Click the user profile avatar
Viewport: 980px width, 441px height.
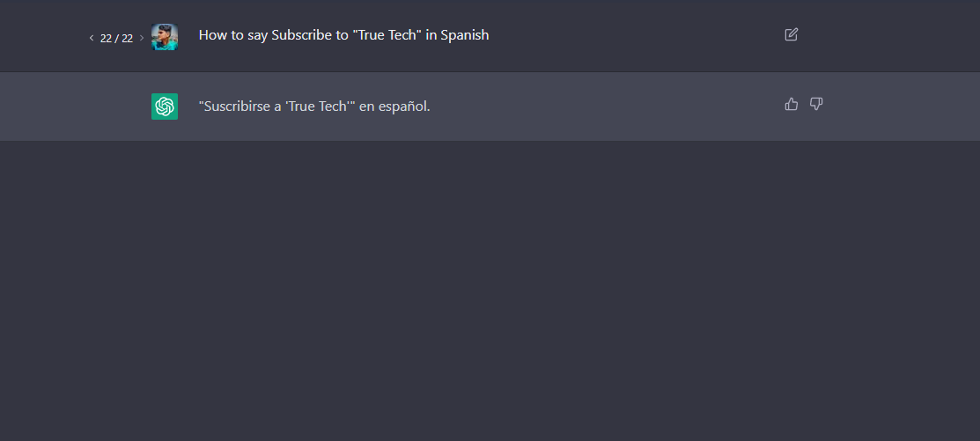[165, 37]
